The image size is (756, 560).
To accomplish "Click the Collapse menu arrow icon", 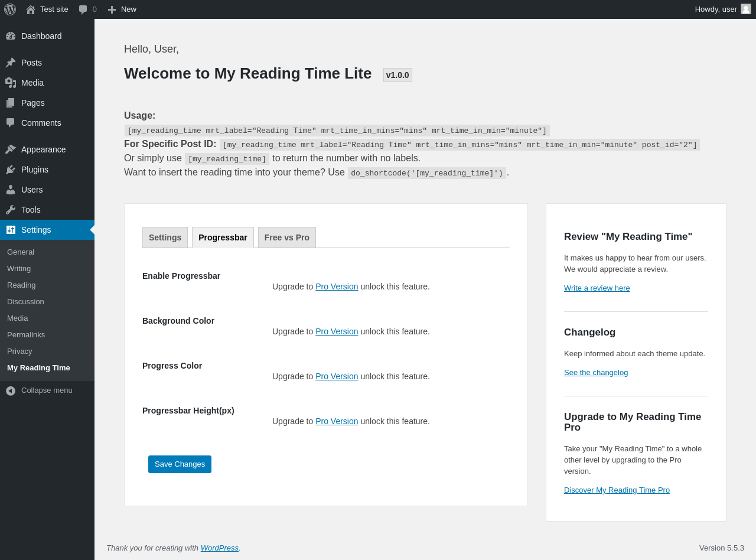I will (11, 390).
